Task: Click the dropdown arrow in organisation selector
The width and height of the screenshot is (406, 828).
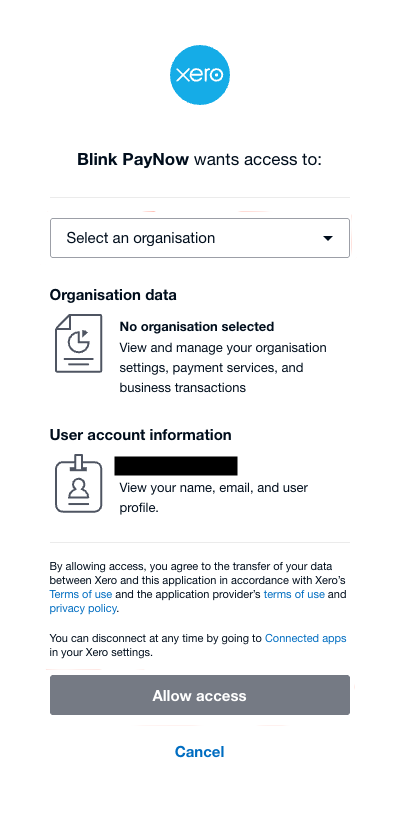Action: point(328,238)
